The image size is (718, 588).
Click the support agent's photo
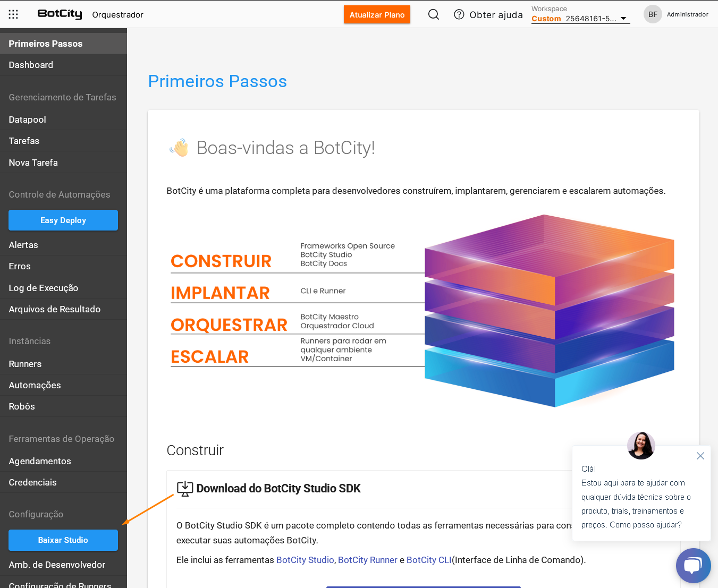point(641,446)
